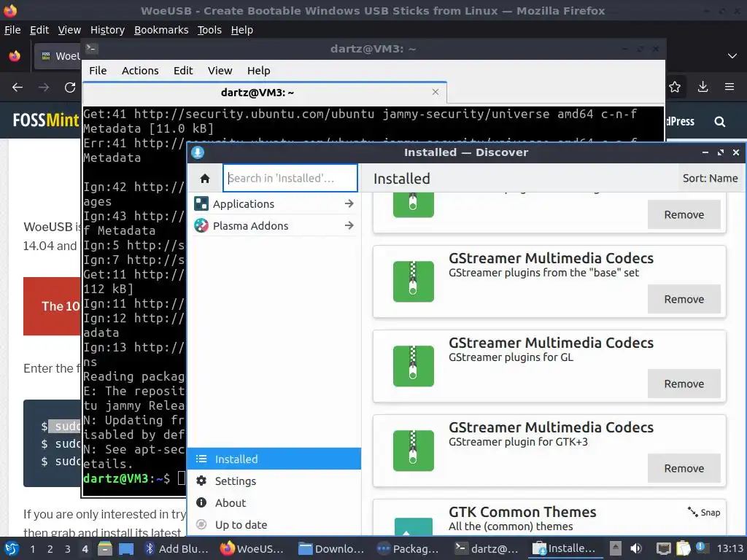Open the File menu in the terminal window
747x560 pixels.
[98, 71]
